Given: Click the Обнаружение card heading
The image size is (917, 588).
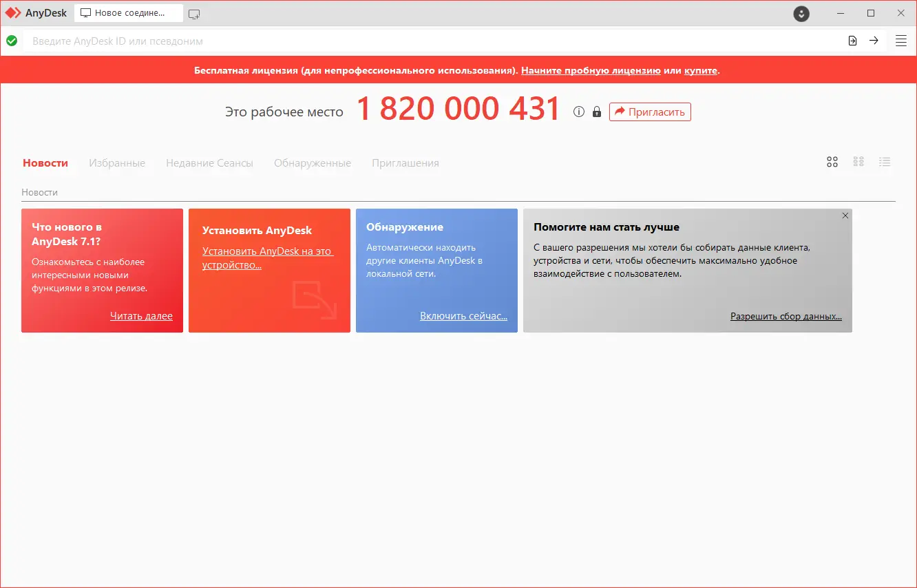Looking at the screenshot, I should tap(405, 227).
